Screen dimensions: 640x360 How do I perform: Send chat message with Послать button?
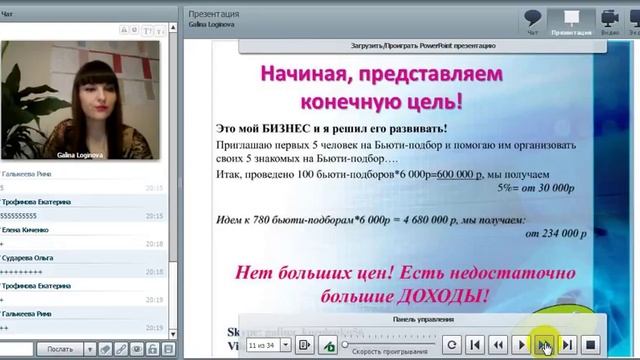pyautogui.click(x=60, y=349)
